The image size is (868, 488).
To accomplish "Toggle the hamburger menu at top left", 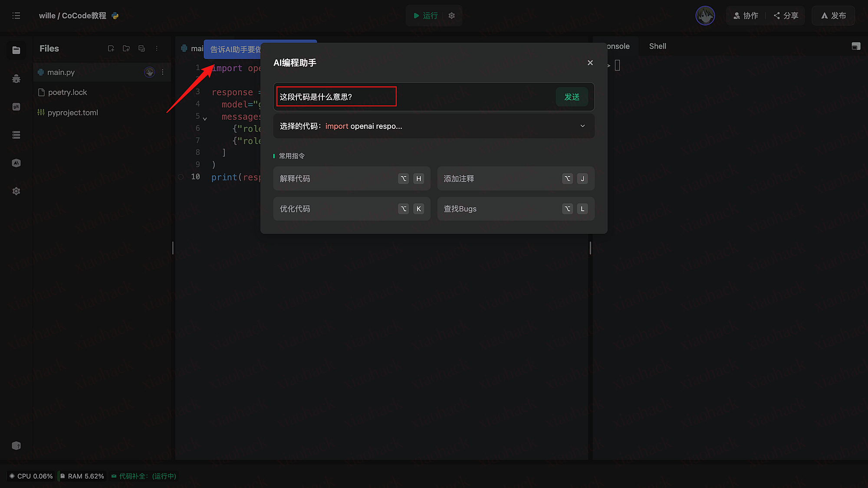I will coord(16,16).
